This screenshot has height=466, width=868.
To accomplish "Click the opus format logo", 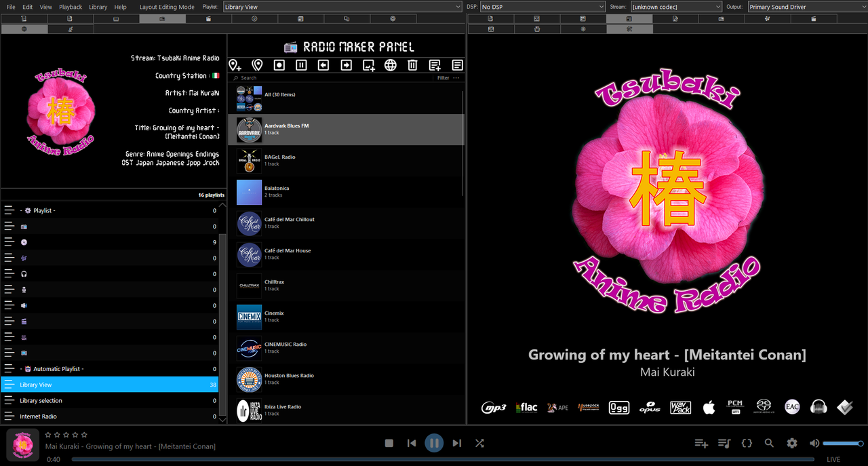I will pyautogui.click(x=650, y=408).
